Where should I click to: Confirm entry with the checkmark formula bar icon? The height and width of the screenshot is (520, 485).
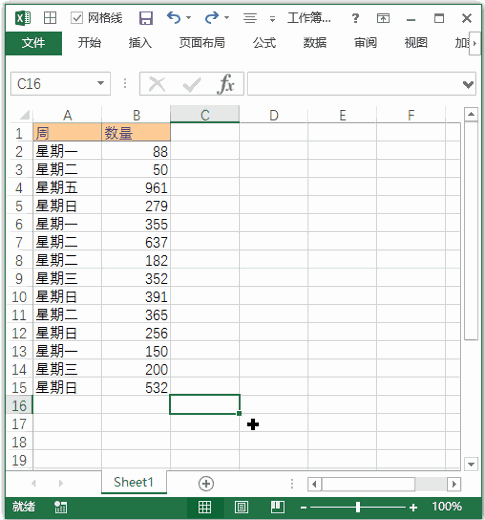(192, 85)
